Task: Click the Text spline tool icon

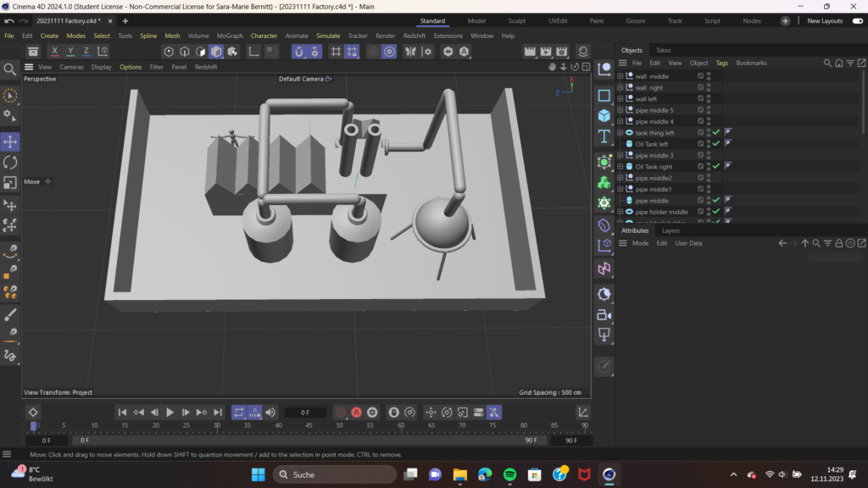Action: [604, 136]
